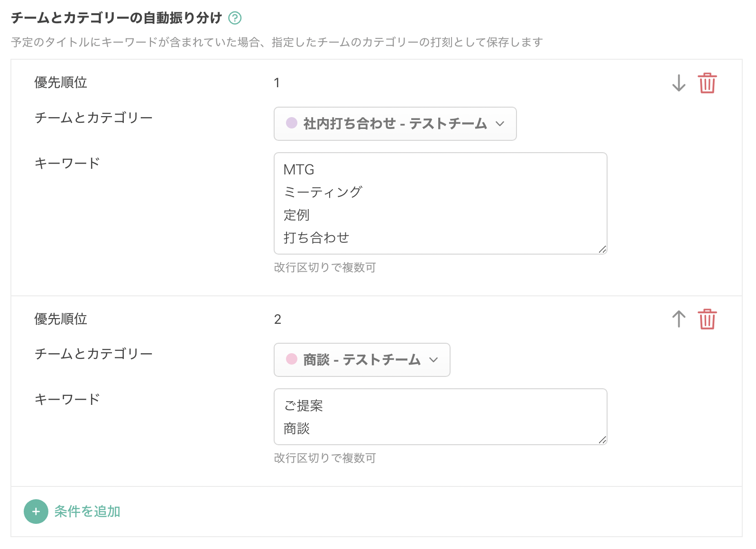Viewport: 756px width, 549px height.
Task: Click the chevron arrow in 社内打ち合わせ selector
Action: [499, 124]
